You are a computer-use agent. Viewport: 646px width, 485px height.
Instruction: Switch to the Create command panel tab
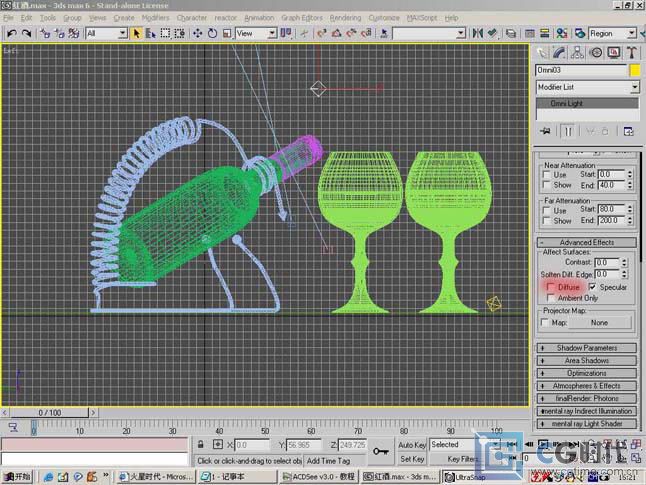pos(542,53)
